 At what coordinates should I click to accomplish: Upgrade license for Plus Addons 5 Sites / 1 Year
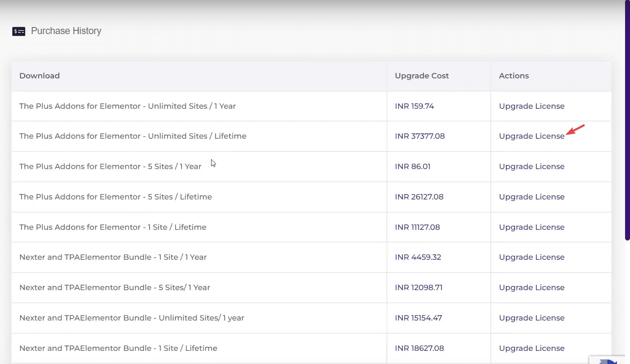[531, 166]
